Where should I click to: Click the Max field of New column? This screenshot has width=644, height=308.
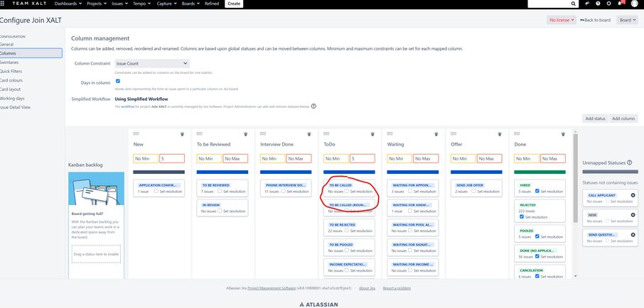click(x=172, y=159)
